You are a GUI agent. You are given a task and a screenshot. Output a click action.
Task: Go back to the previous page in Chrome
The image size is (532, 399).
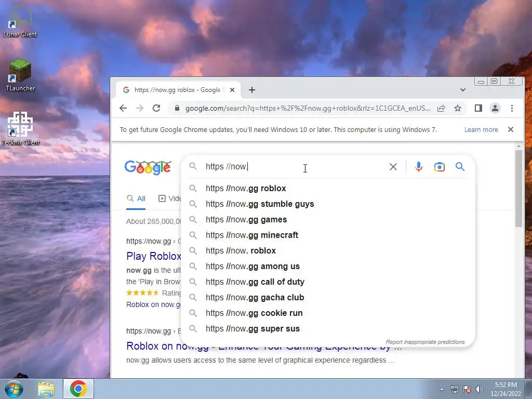[123, 108]
